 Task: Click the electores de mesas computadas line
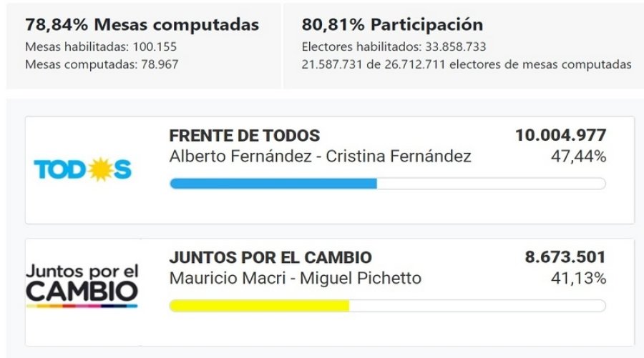pos(467,64)
